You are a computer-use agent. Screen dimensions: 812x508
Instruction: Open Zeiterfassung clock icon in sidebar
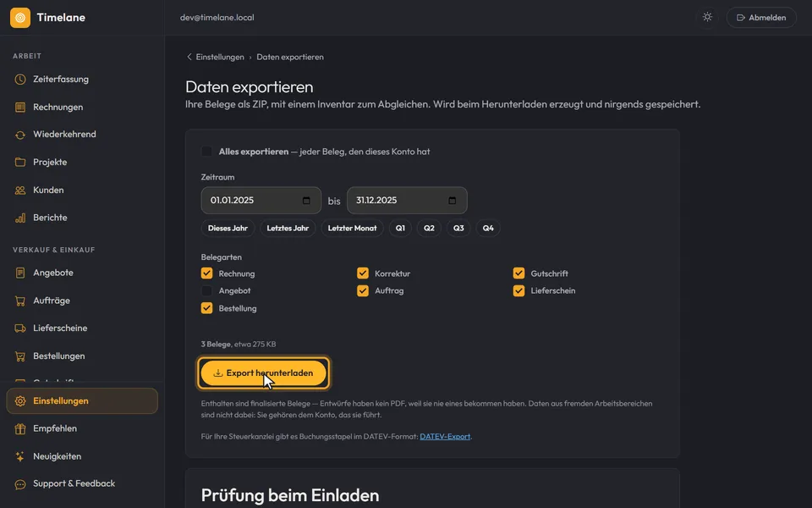coord(20,80)
